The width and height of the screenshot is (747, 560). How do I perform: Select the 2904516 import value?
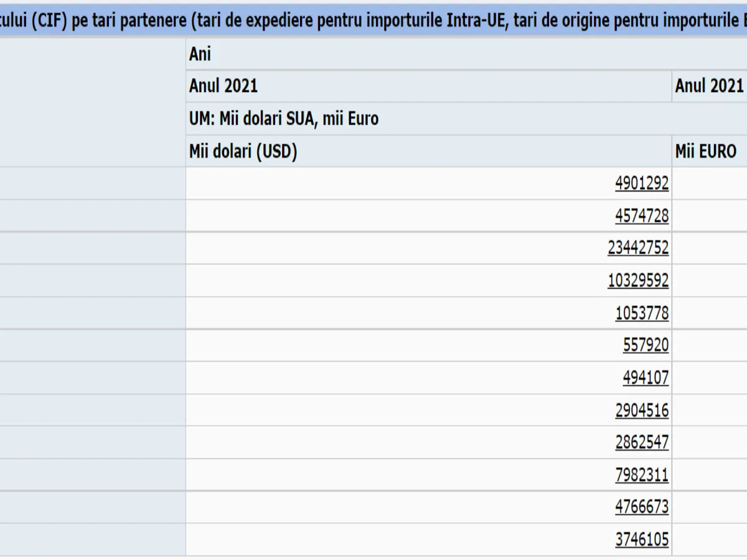[x=642, y=411]
